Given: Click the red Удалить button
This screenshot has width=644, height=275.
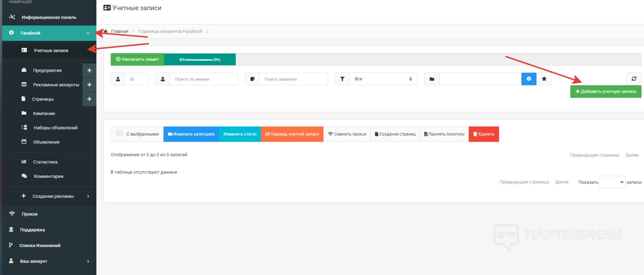Looking at the screenshot, I should pos(484,134).
